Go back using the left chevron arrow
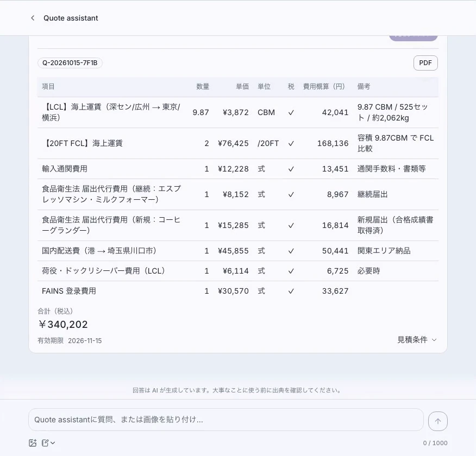This screenshot has height=456, width=476. [33, 18]
